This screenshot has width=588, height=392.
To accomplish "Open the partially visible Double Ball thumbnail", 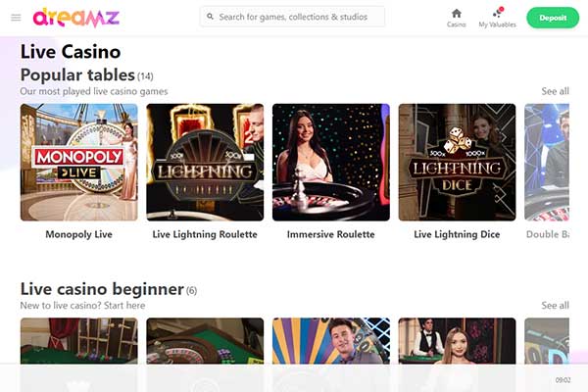I will (547, 163).
